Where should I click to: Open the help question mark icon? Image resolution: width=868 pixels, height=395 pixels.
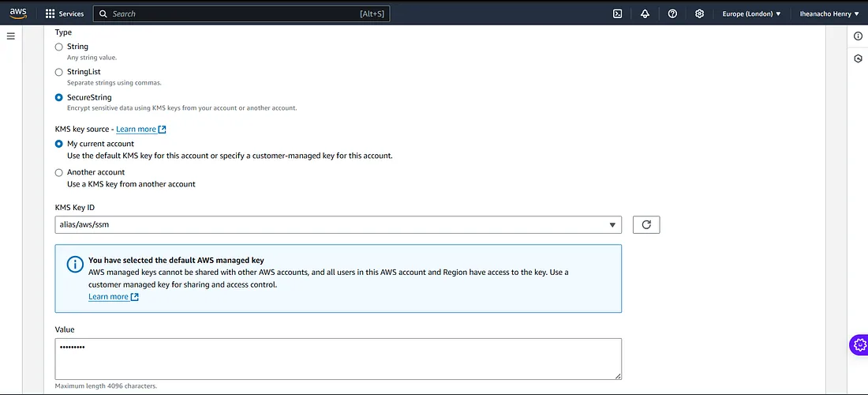672,14
